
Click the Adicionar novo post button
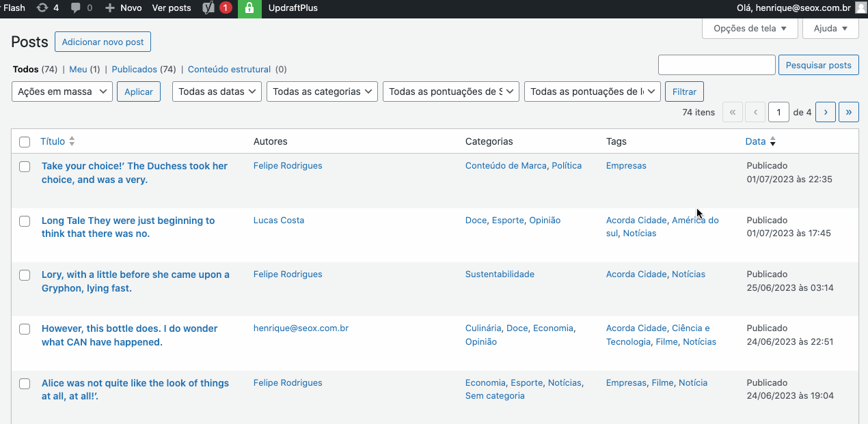tap(103, 42)
